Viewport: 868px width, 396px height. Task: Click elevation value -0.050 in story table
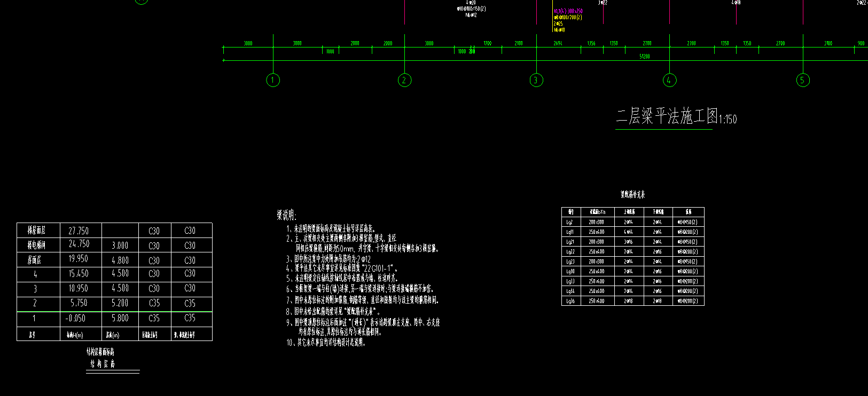[x=75, y=318]
